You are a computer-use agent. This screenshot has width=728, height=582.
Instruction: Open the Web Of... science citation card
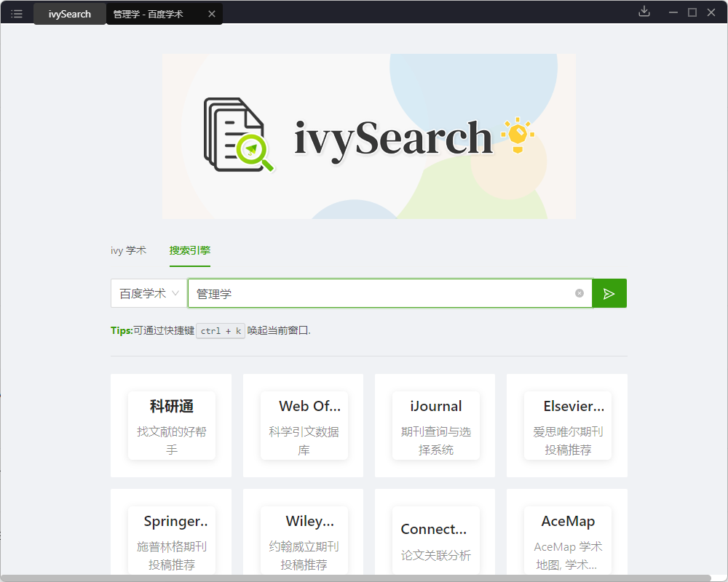[x=303, y=426]
